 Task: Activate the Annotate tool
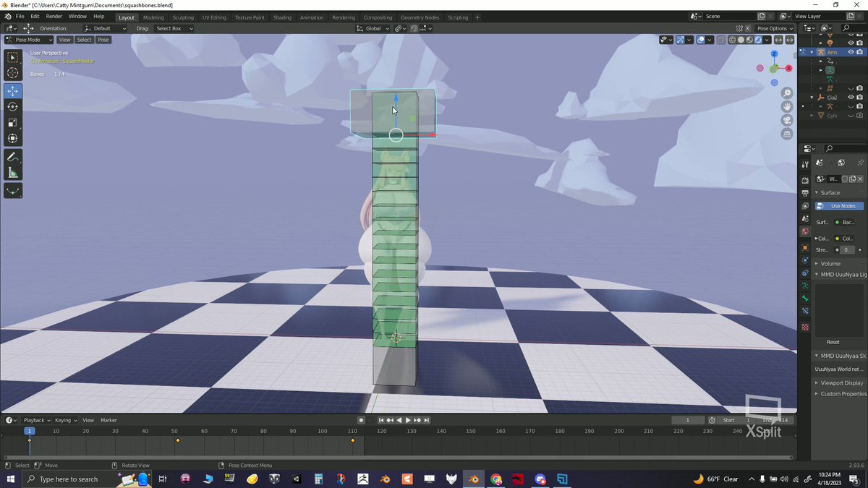click(12, 156)
